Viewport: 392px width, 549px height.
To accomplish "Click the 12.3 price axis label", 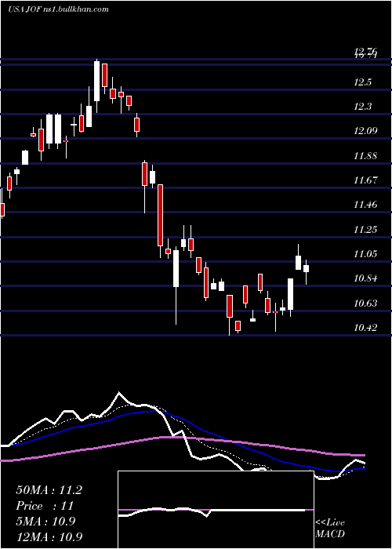I will pyautogui.click(x=362, y=107).
